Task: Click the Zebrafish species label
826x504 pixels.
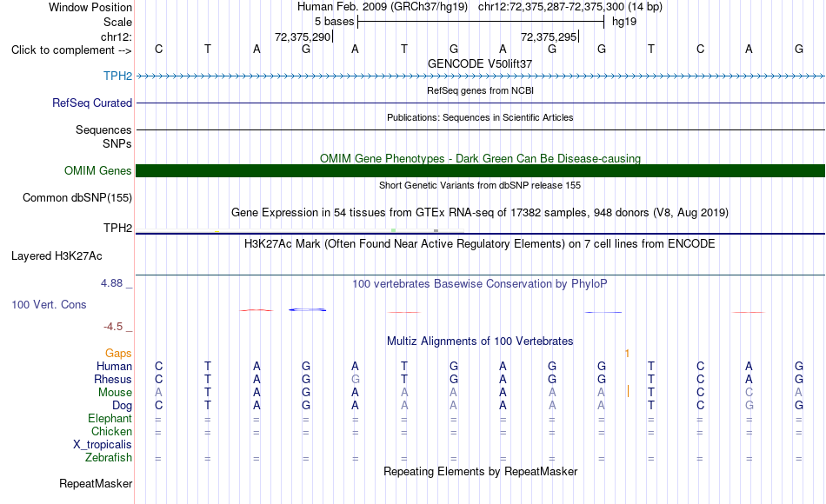Action: point(109,458)
